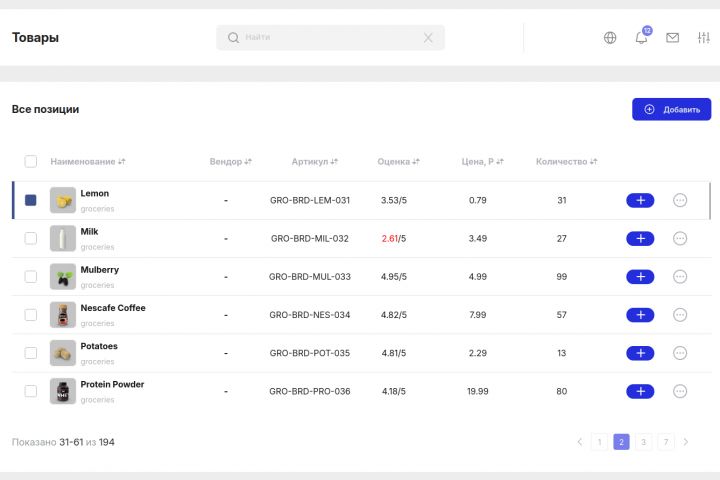Screen dimensions: 720x480
Task: Go to pagination page 3
Action: coord(643,442)
